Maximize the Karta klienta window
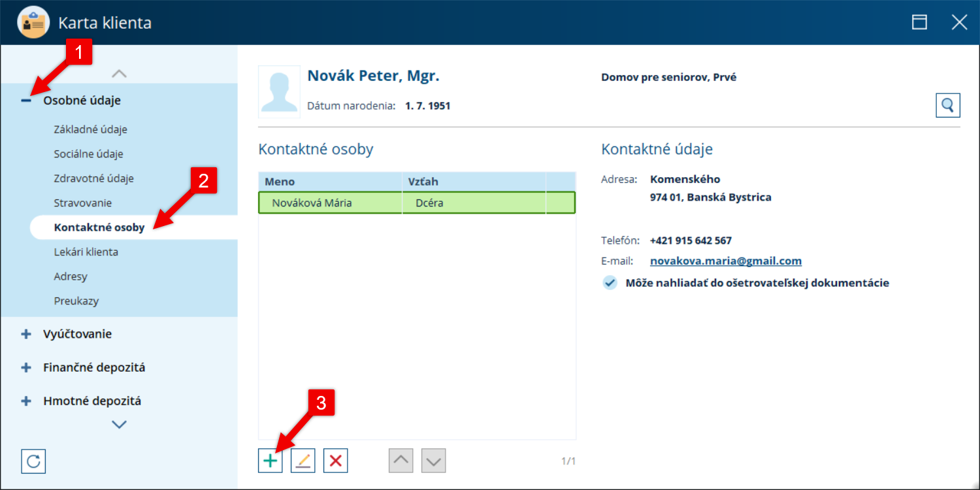The image size is (980, 490). [x=920, y=23]
